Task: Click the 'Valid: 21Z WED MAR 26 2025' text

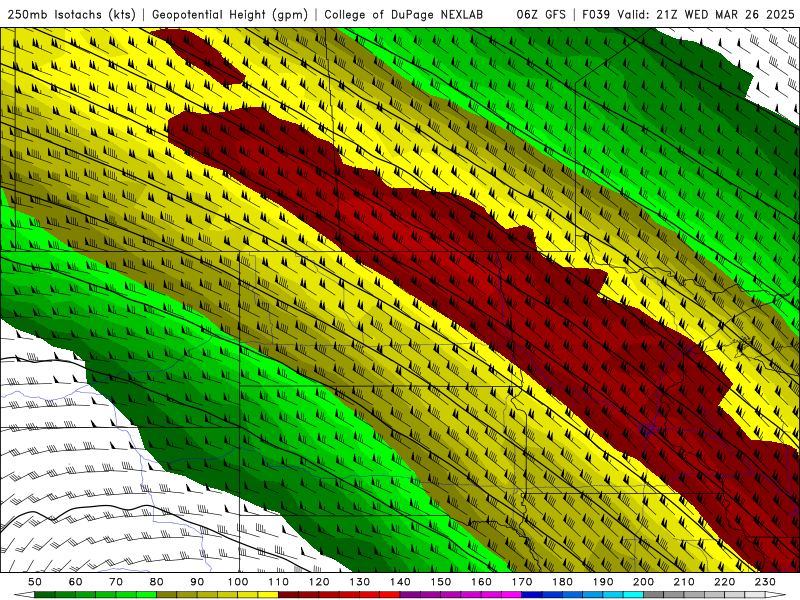Action: [x=706, y=14]
